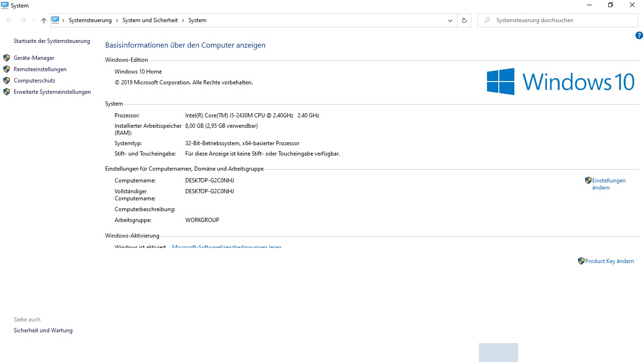This screenshot has height=362, width=644.
Task: Click Einstellungen ändern link
Action: [609, 184]
